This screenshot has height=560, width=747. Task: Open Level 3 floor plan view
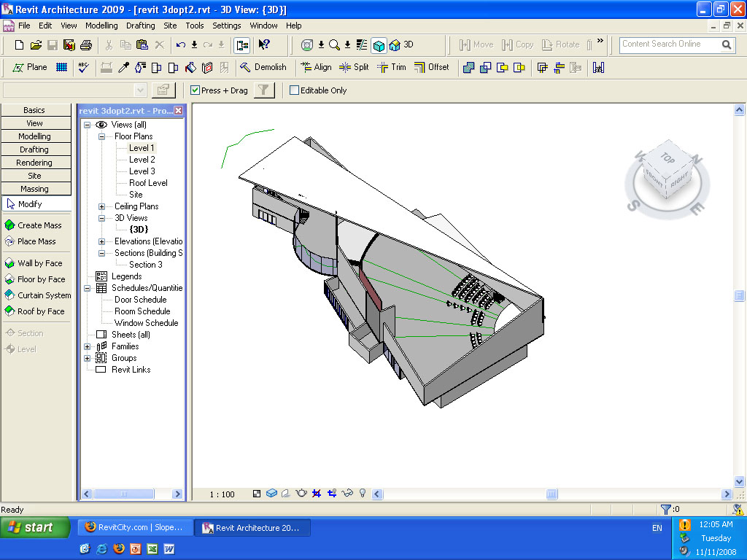142,171
